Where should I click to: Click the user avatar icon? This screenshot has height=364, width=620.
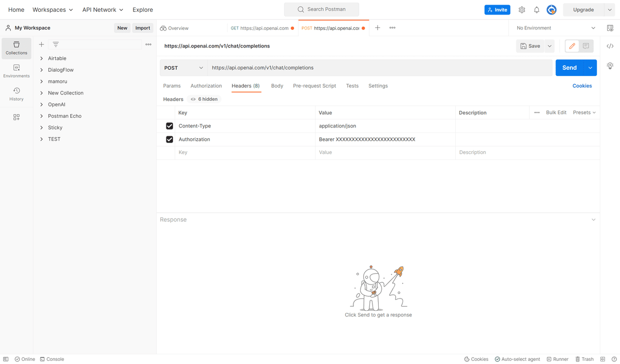click(552, 10)
